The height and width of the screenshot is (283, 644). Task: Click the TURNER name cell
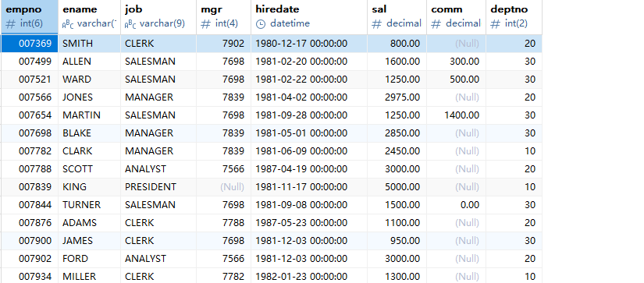[90, 205]
